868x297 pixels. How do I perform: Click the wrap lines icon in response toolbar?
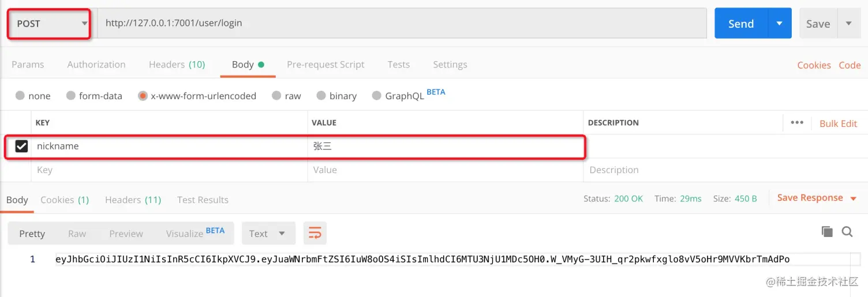(315, 233)
